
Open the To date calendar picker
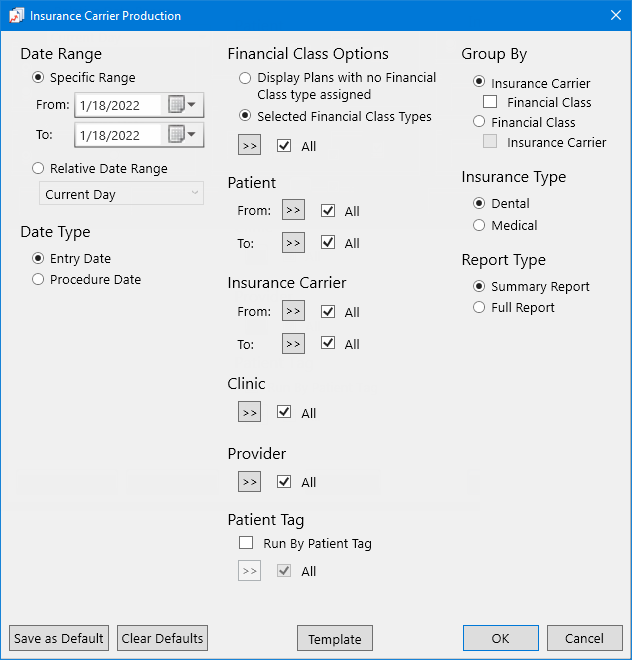182,135
